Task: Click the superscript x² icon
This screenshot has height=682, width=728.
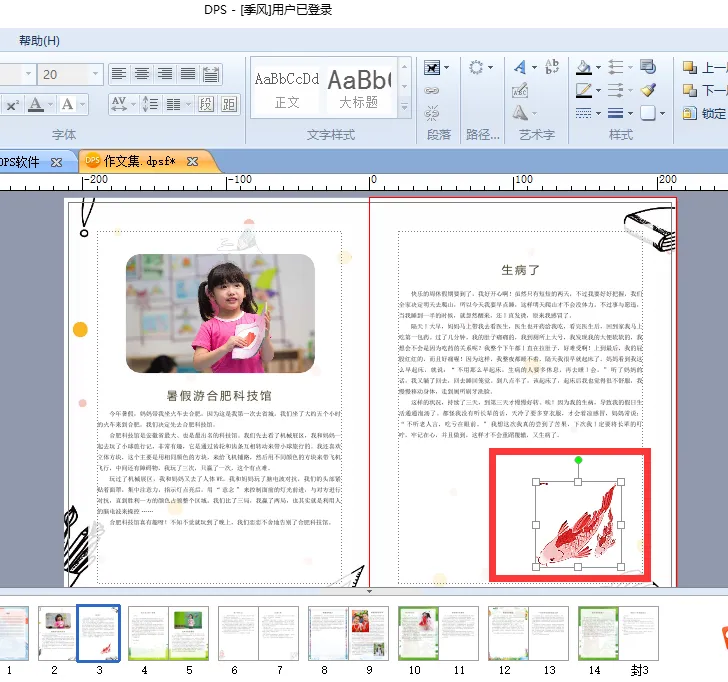Action: point(12,105)
